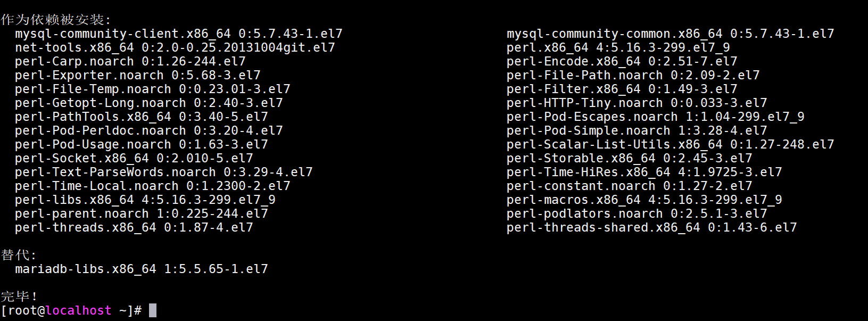
Task: Click the mysql-community-client.x86_64 package line
Action: (179, 34)
